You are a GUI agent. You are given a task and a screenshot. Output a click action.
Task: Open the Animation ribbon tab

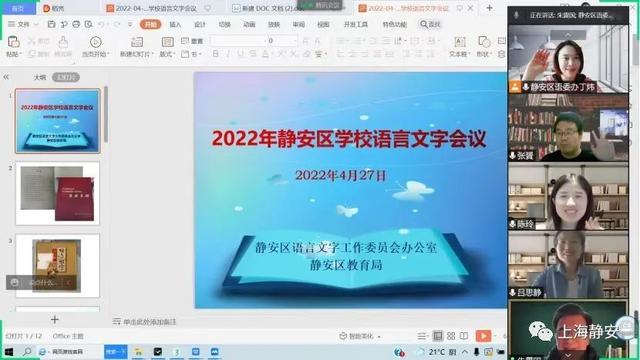pyautogui.click(x=249, y=24)
